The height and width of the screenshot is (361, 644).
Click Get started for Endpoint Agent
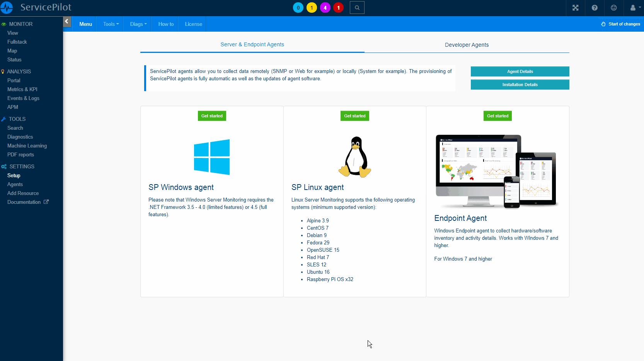pyautogui.click(x=497, y=116)
